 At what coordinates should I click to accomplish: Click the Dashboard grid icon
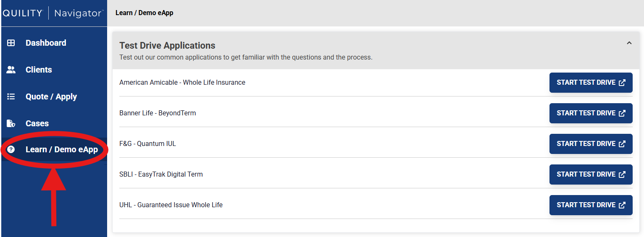click(x=11, y=43)
